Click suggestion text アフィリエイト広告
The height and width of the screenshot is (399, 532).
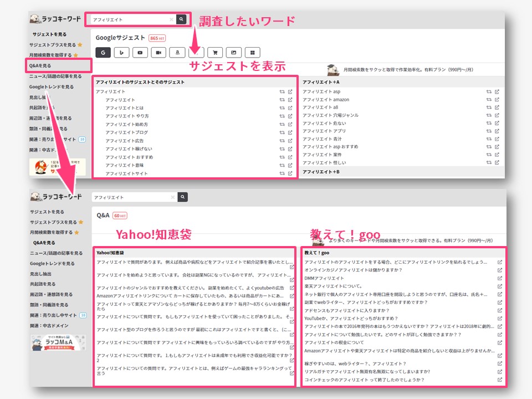(125, 141)
